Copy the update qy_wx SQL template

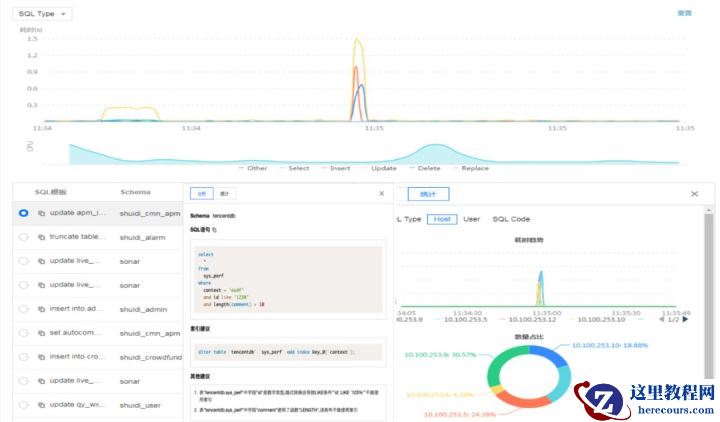(x=41, y=405)
